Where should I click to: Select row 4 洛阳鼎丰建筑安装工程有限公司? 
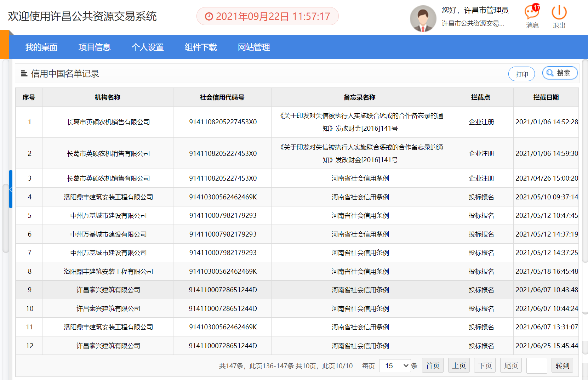[108, 197]
